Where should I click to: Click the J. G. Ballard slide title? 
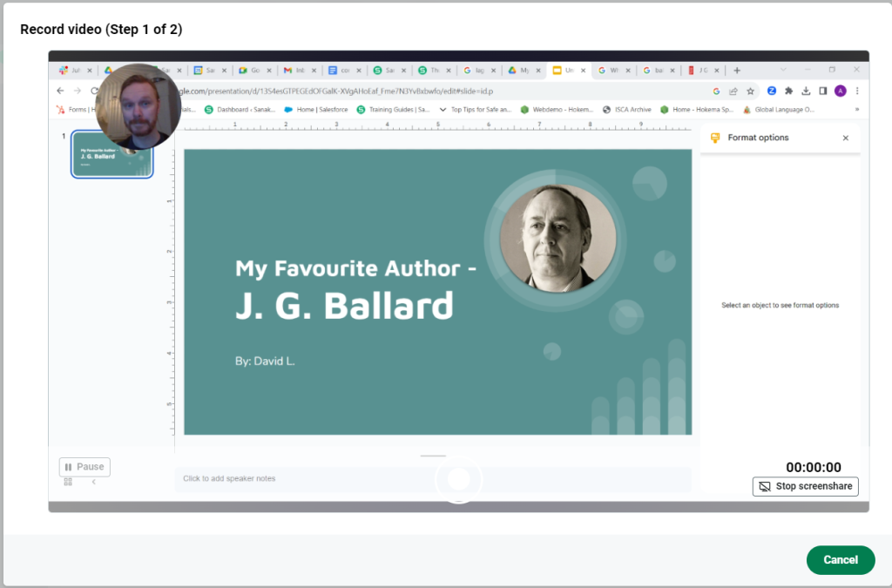coord(344,306)
